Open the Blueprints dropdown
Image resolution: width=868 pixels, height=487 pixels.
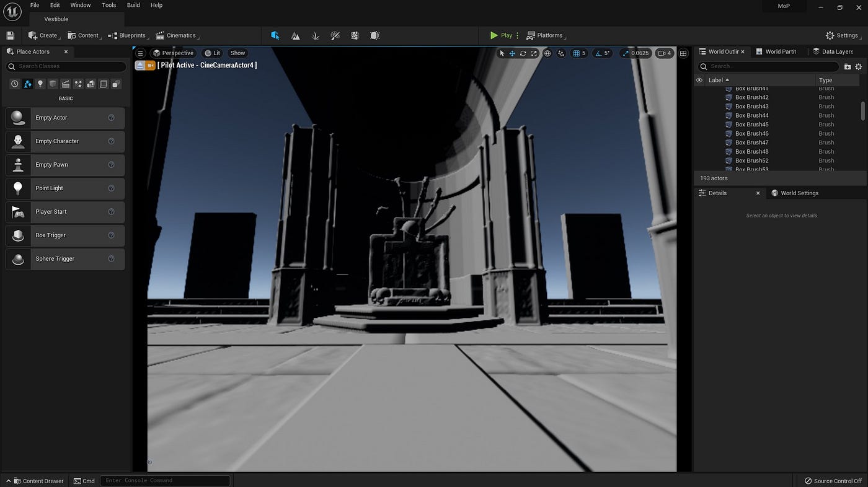pos(128,35)
